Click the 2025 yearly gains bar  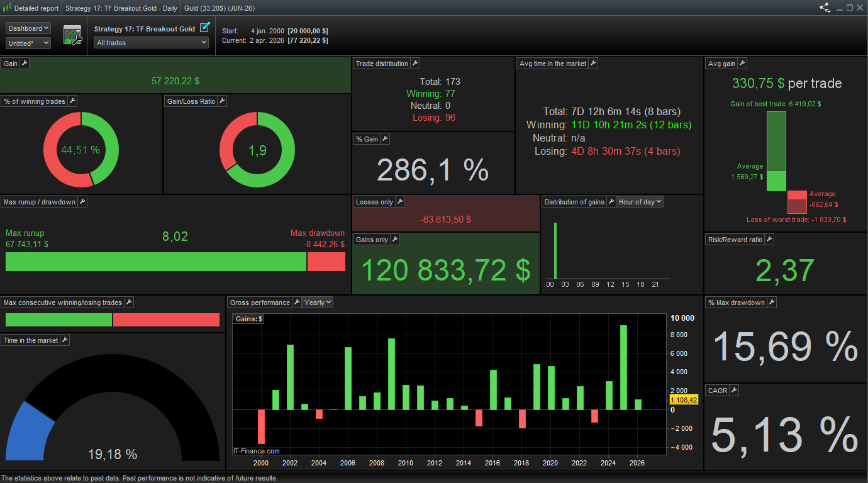(x=623, y=367)
